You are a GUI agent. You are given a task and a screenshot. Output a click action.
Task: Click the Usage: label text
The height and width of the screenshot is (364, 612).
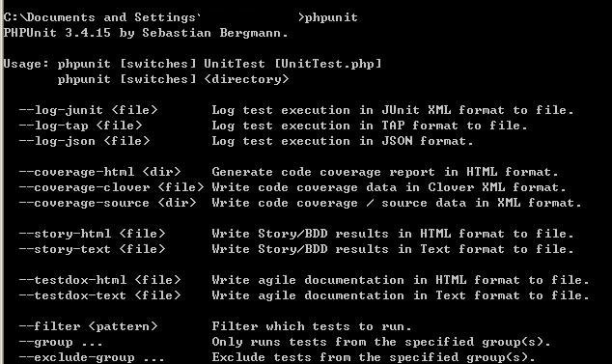tap(26, 64)
